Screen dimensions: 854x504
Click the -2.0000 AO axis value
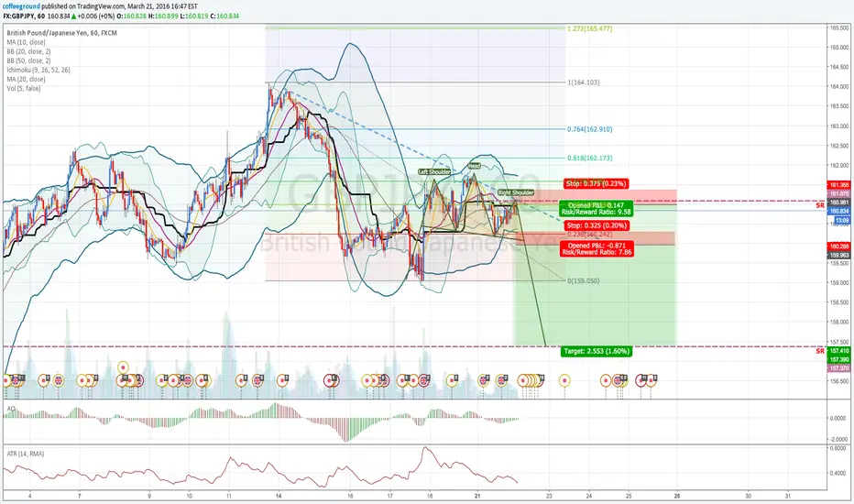(838, 439)
